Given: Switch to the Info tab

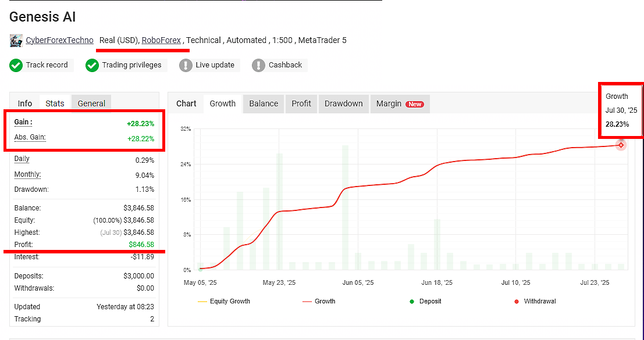Looking at the screenshot, I should tap(24, 103).
